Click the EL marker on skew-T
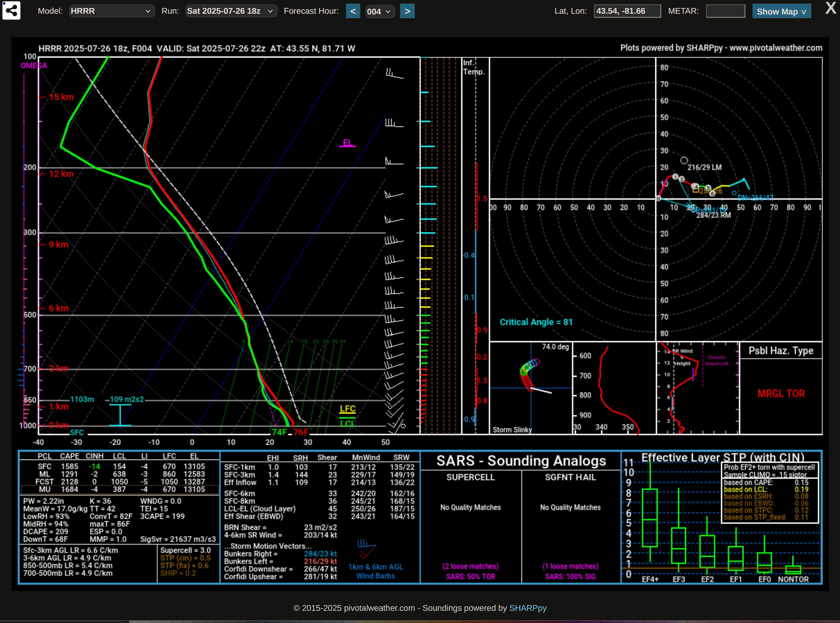The width and height of the screenshot is (840, 623). (347, 143)
